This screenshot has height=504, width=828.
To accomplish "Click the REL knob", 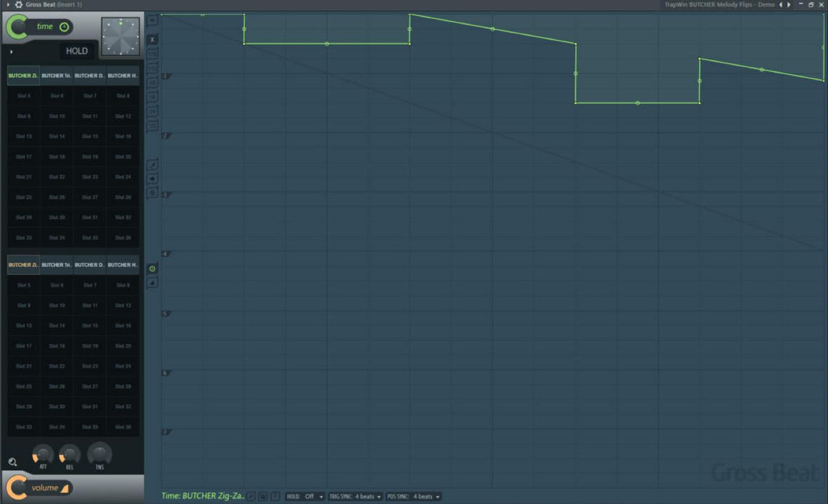I will pos(69,454).
